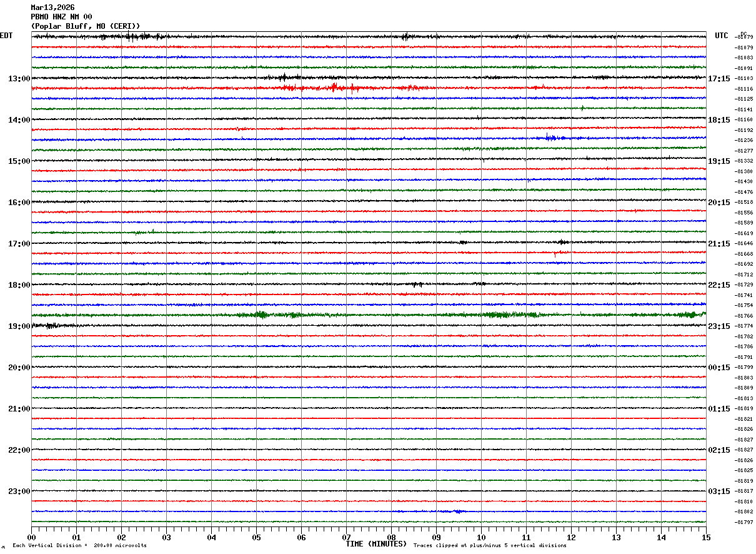Click the DC offset value -81332
The width and height of the screenshot is (756, 554).
coord(744,161)
